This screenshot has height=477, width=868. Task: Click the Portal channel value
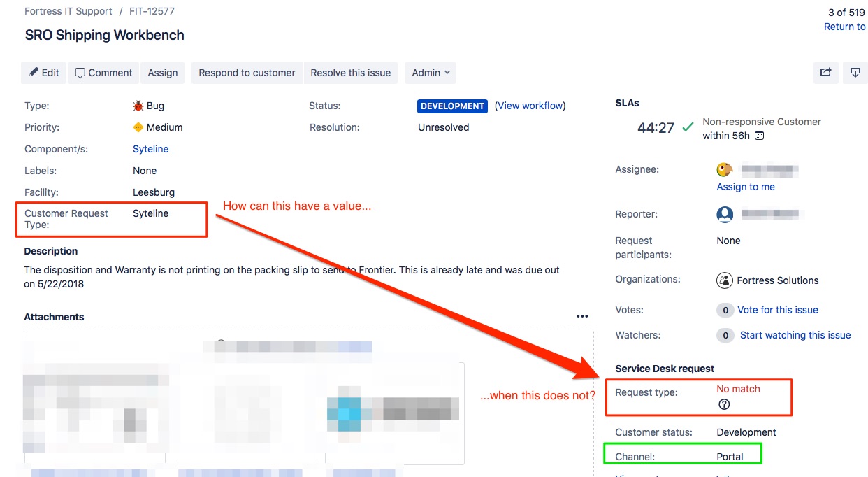click(730, 457)
